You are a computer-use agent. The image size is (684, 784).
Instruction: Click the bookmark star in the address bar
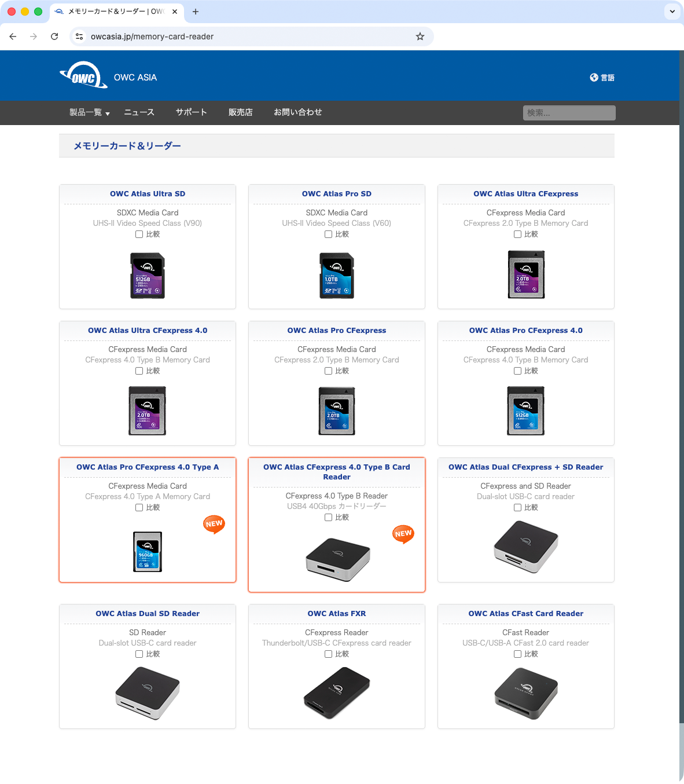pos(420,36)
